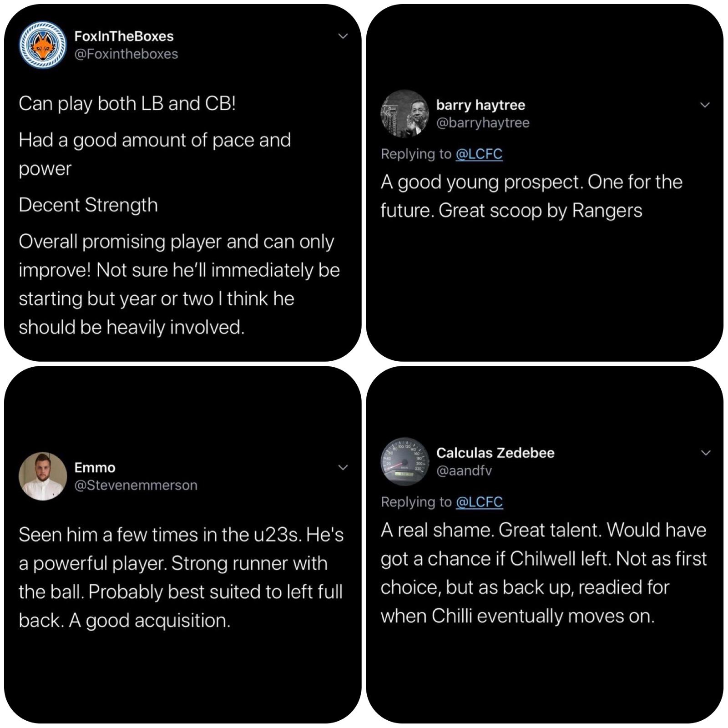Open the @Stevenemmerson handle
The height and width of the screenshot is (728, 728).
pyautogui.click(x=136, y=485)
